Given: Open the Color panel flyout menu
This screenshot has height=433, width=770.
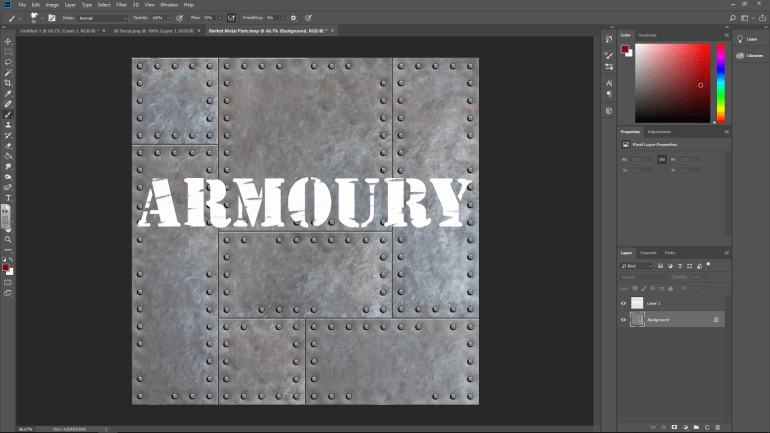Looking at the screenshot, I should pyautogui.click(x=727, y=35).
